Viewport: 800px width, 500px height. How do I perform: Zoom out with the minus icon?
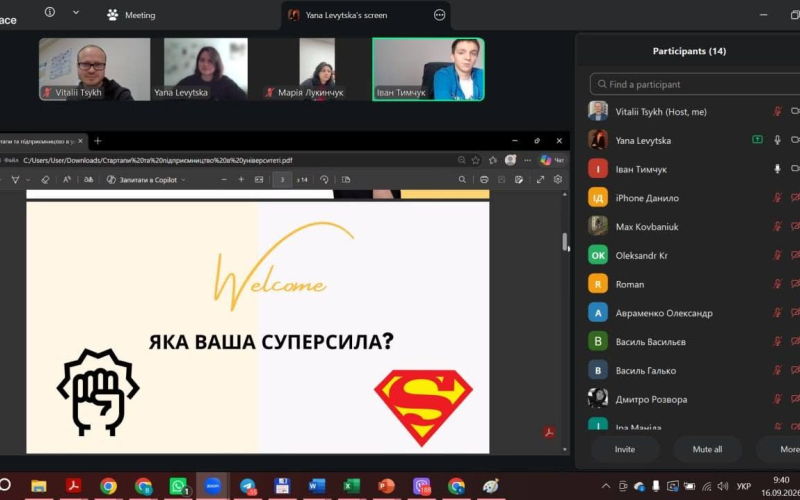[224, 180]
